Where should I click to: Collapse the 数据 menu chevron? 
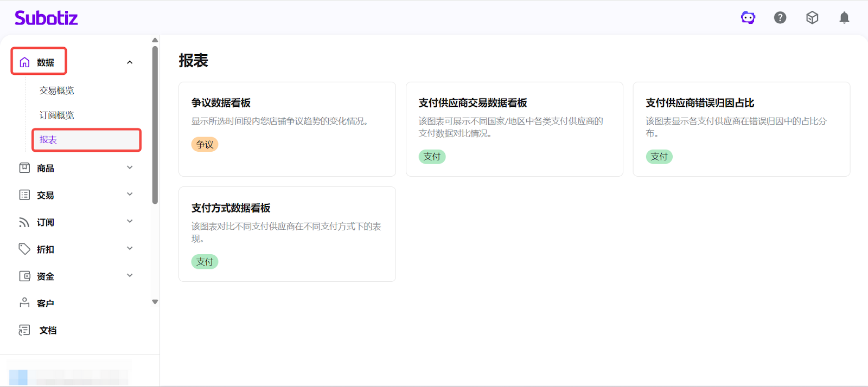click(130, 62)
